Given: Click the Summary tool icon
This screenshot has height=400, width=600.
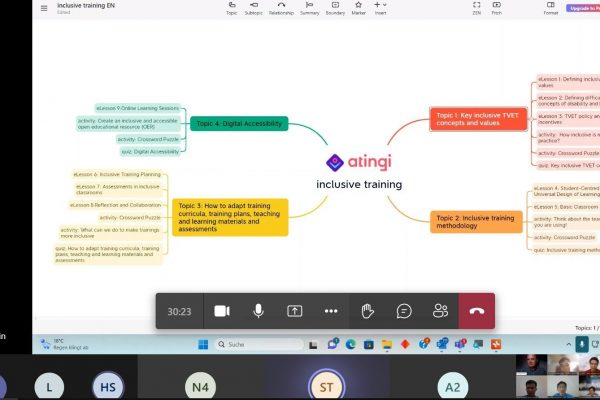Looking at the screenshot, I should coord(310,7).
